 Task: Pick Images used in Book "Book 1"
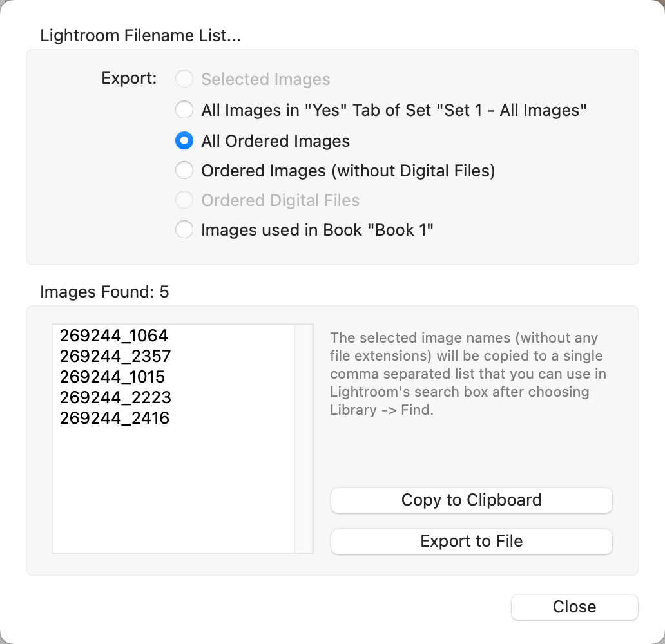[185, 230]
